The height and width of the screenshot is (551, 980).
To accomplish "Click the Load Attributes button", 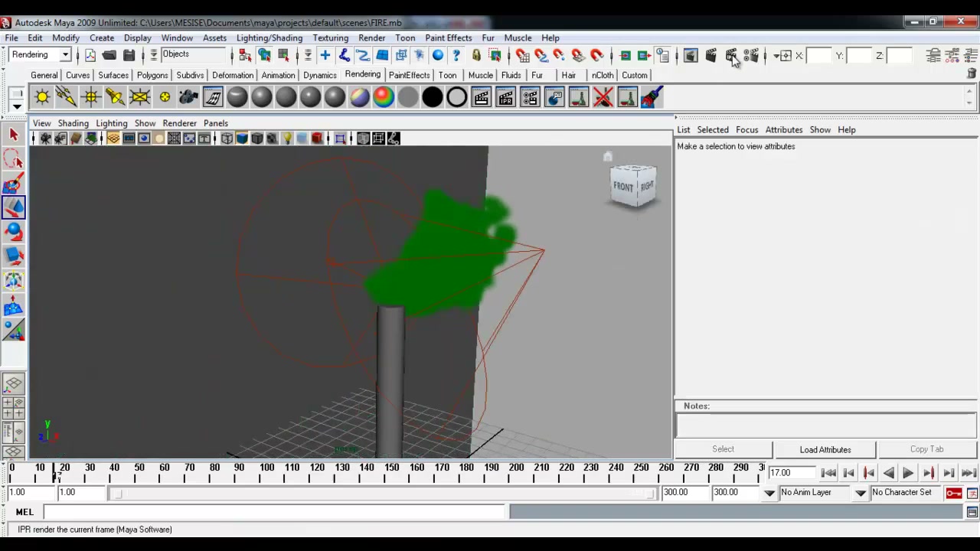I will point(825,449).
